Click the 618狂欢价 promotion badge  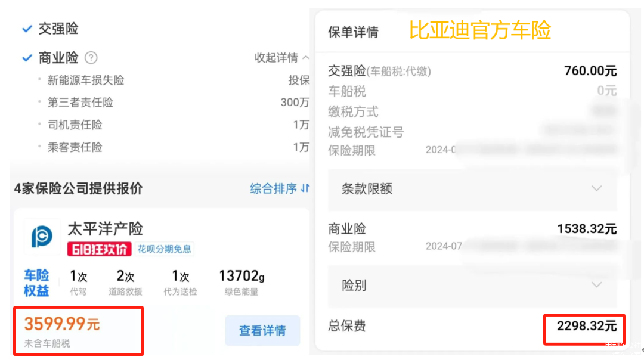(100, 249)
